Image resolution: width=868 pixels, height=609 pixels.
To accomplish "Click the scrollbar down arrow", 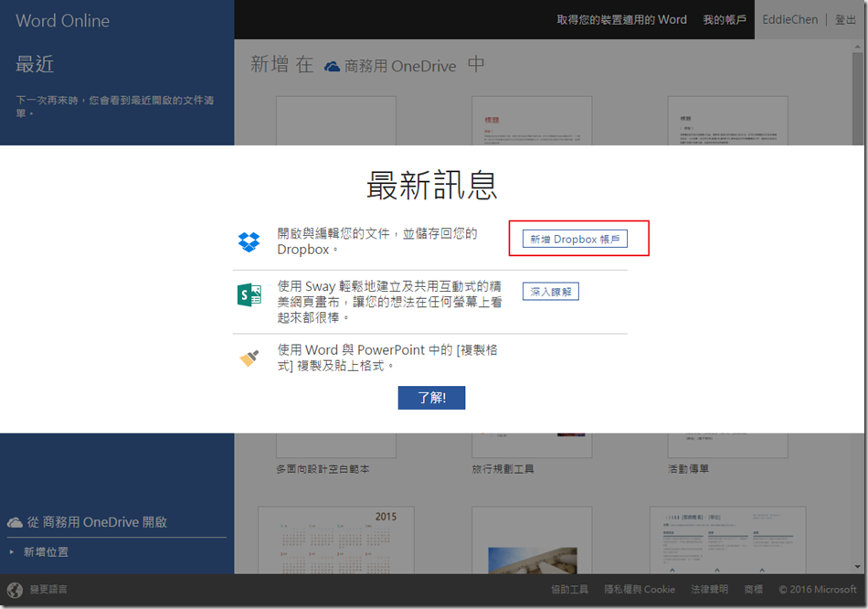I will (857, 567).
